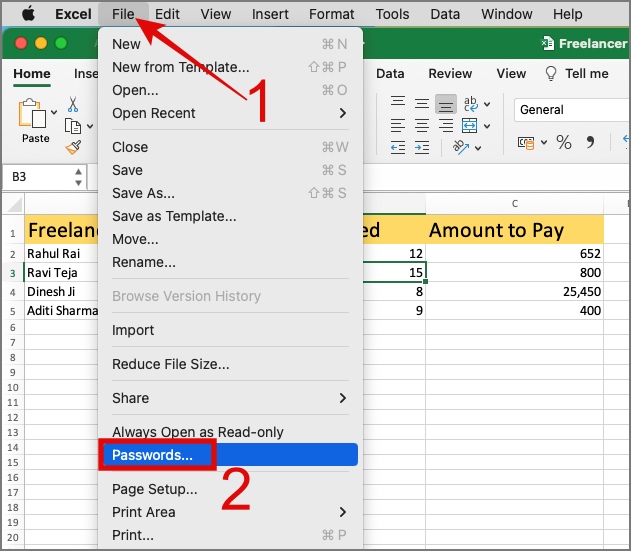Switch to the Review ribbon tab
This screenshot has height=551, width=631.
pyautogui.click(x=450, y=74)
